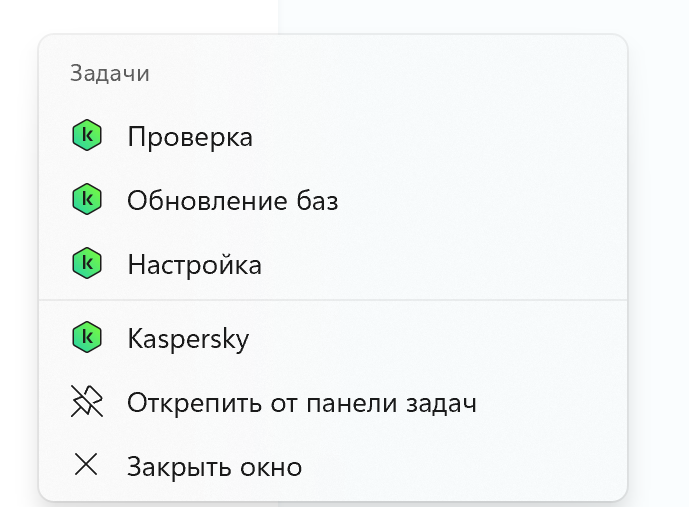Launch Kaspersky from the jump list
This screenshot has width=689, height=507.
point(333,338)
